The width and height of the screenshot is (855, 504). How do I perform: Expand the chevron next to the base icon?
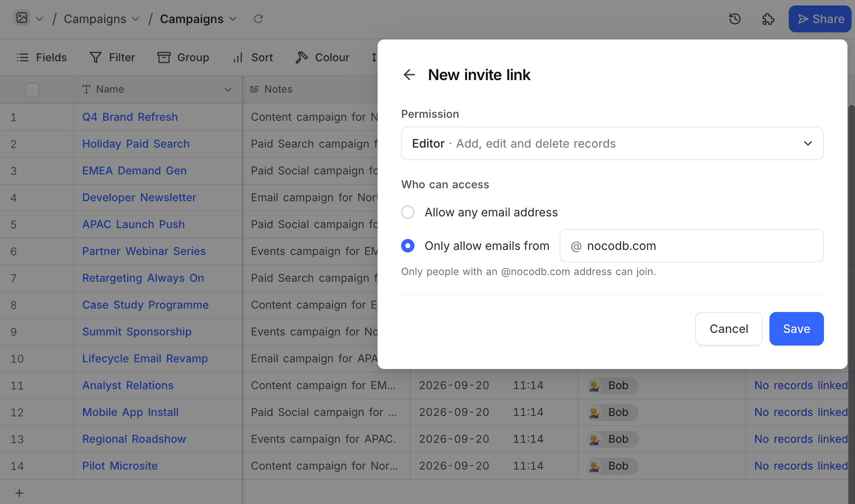pos(39,19)
